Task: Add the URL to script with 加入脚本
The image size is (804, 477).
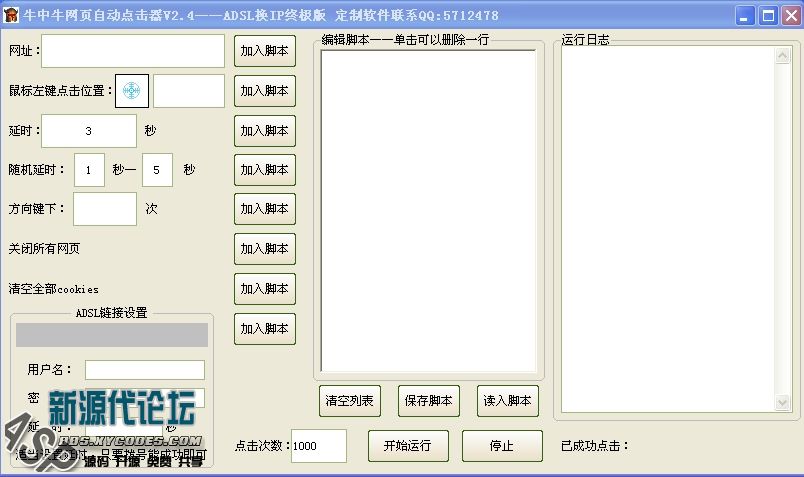Action: 265,51
